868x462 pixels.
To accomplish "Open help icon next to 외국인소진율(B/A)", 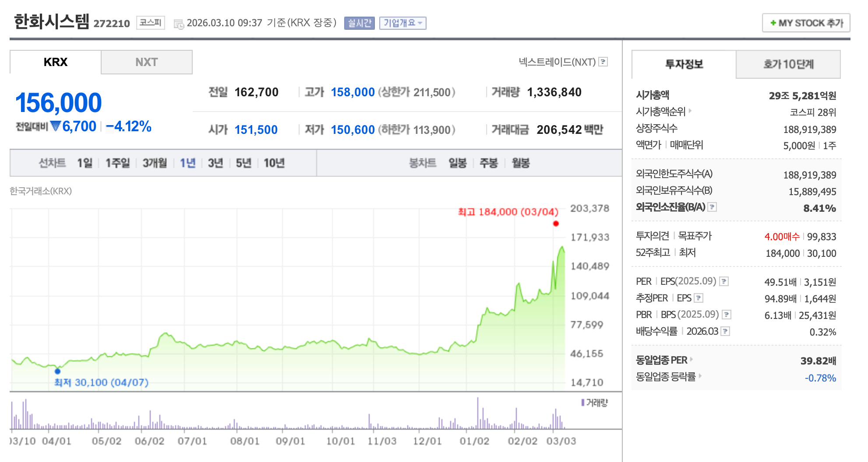I will [712, 207].
